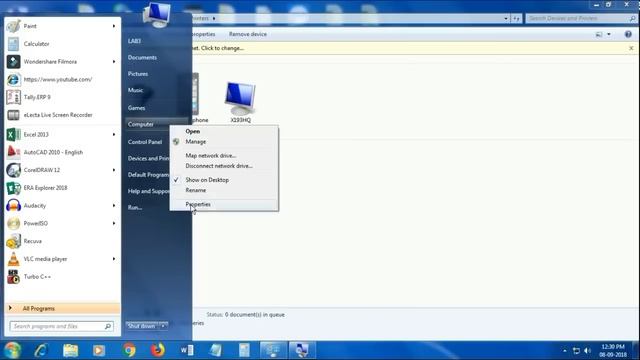Viewport: 640px width, 360px height.
Task: Open the view options dropdown arrow
Action: pos(609,34)
